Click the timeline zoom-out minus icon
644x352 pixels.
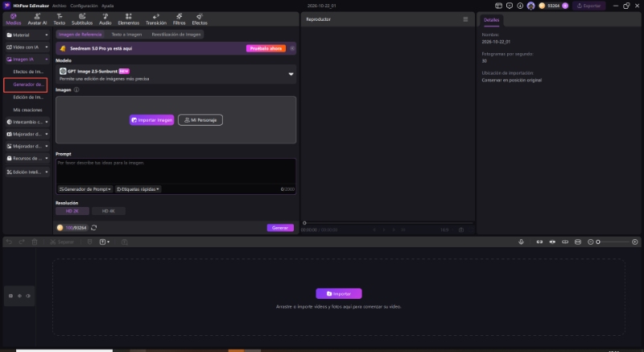click(591, 242)
